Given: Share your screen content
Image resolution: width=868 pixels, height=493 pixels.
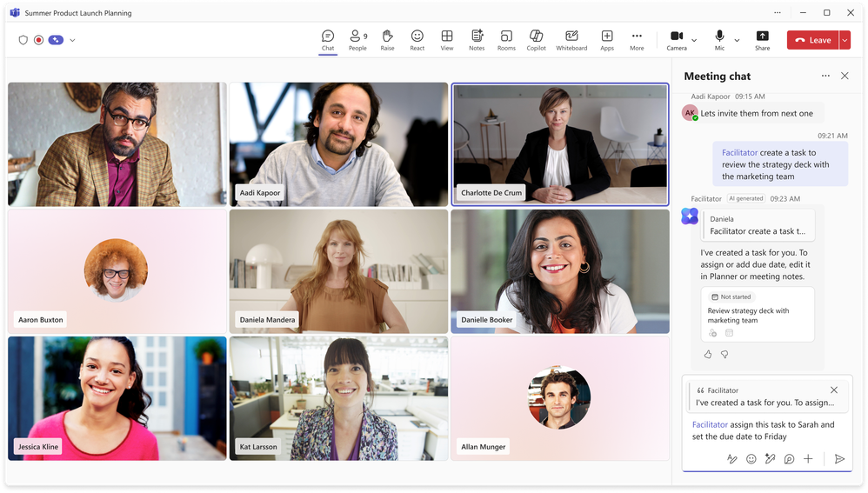Looking at the screenshot, I should pyautogui.click(x=762, y=40).
